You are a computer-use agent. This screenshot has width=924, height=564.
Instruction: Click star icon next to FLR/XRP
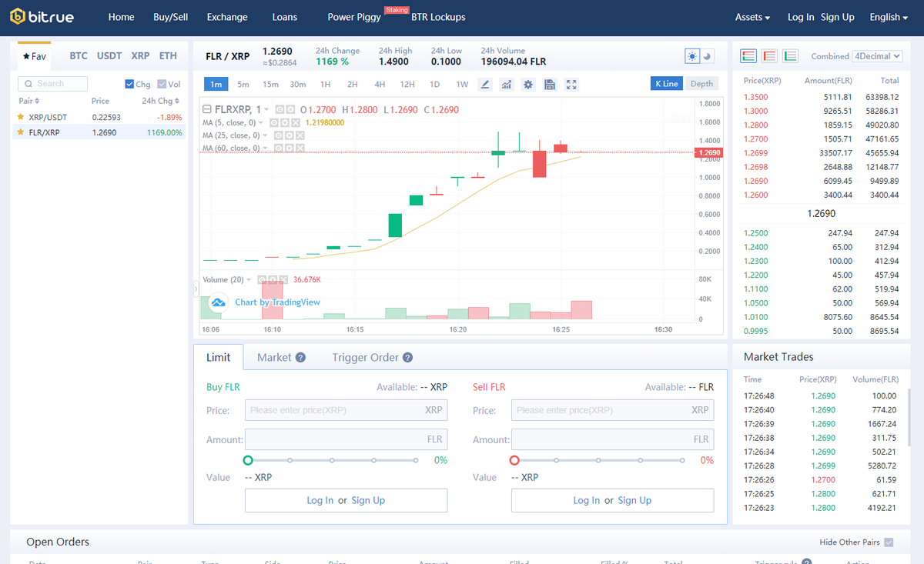click(x=21, y=132)
